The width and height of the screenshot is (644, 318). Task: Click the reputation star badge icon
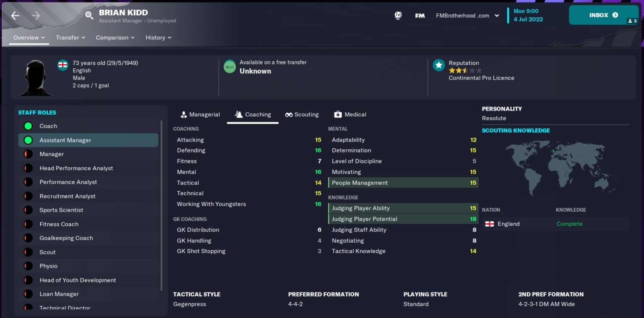(439, 65)
